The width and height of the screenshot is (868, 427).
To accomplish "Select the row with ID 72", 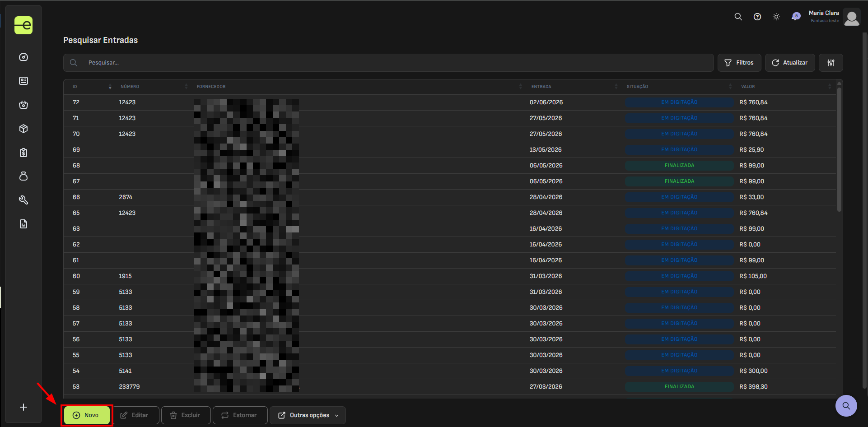I will point(450,102).
